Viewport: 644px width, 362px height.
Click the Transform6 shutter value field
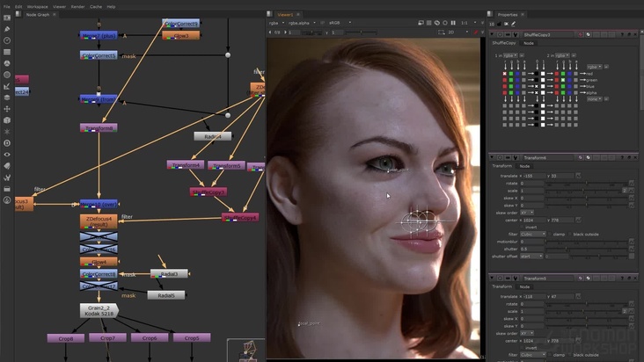(x=532, y=249)
